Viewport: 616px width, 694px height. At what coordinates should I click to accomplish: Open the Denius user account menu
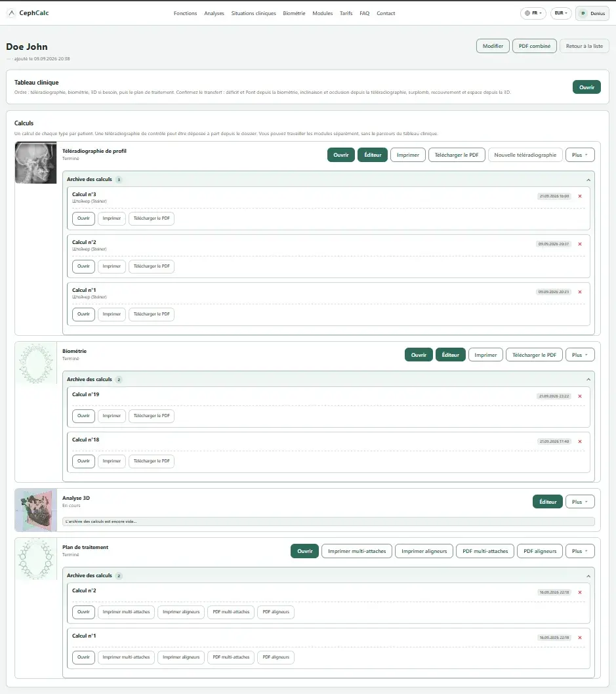pyautogui.click(x=592, y=13)
